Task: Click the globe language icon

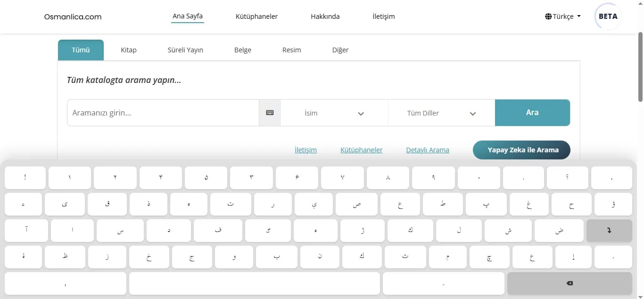Action: (x=548, y=17)
